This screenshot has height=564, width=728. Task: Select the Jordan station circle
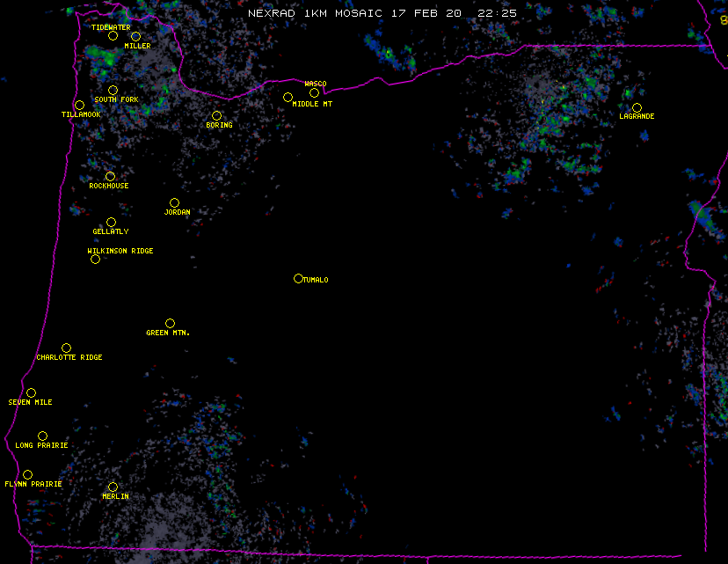(174, 203)
